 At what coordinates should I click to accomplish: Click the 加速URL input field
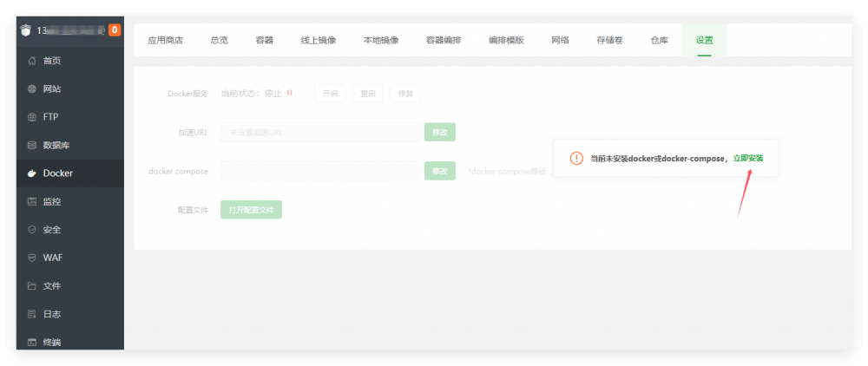pos(320,132)
